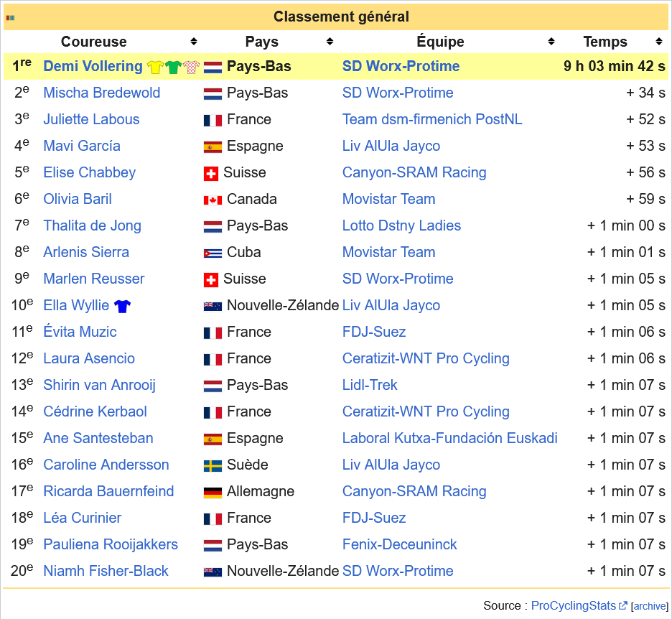This screenshot has width=672, height=619.
Task: Click the French flag in Évita Muzic's row
Action: 213,333
